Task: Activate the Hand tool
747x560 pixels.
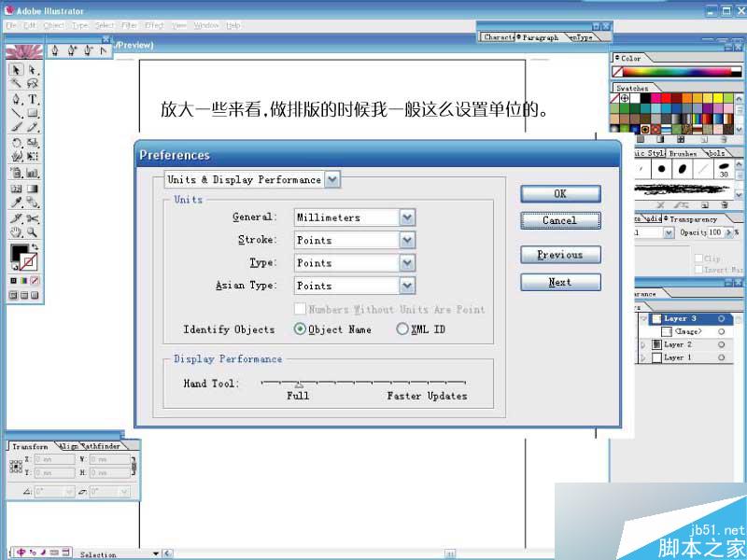Action: click(x=15, y=231)
